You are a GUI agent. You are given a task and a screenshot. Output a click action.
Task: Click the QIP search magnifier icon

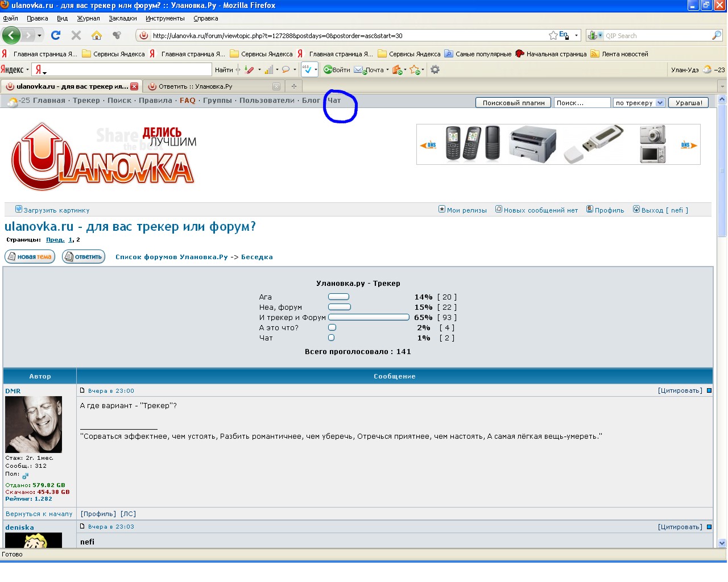click(x=716, y=35)
